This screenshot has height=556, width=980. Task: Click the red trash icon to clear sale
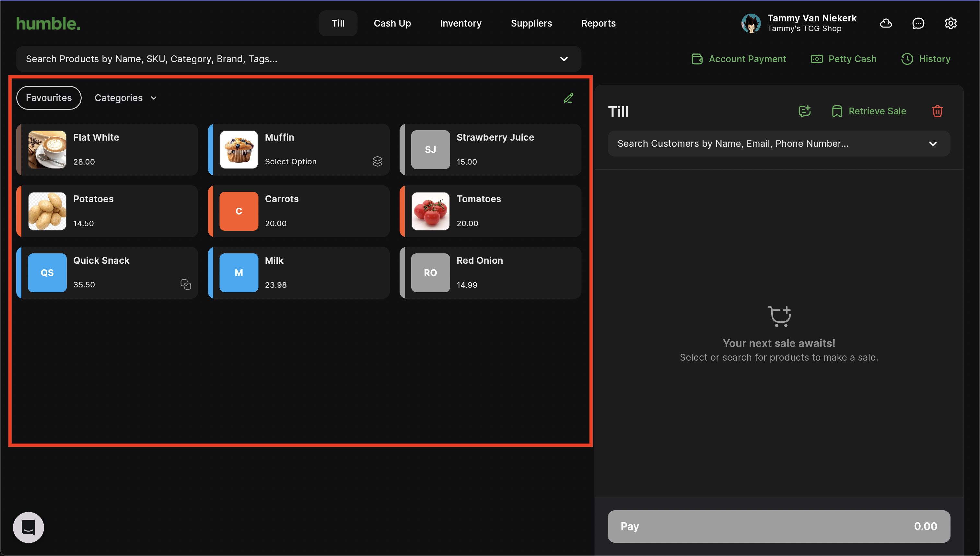pos(937,111)
